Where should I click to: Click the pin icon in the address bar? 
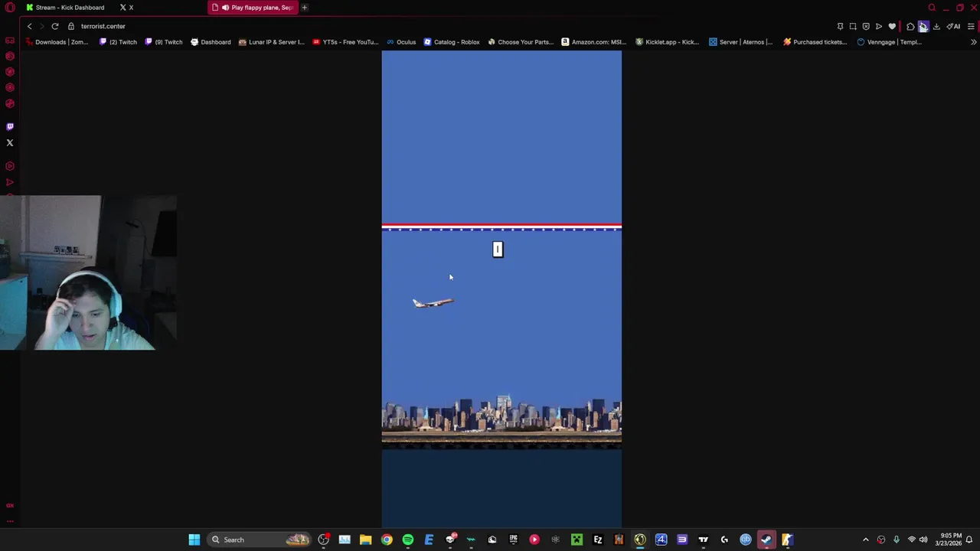(840, 26)
